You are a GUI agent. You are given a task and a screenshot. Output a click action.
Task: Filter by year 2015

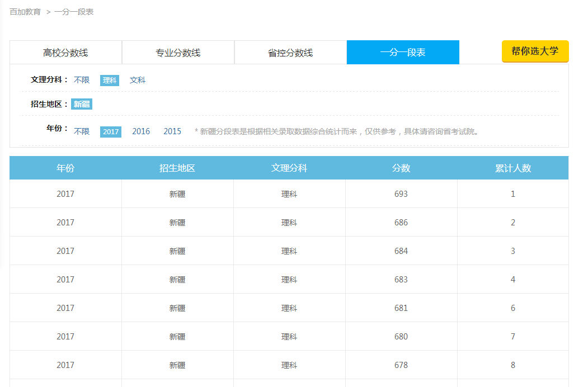point(172,131)
